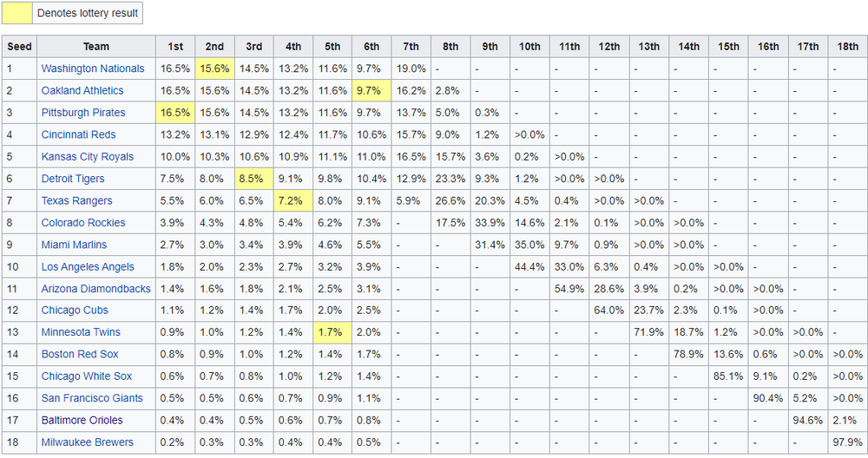Click the Texas Rangers team link

[x=76, y=200]
